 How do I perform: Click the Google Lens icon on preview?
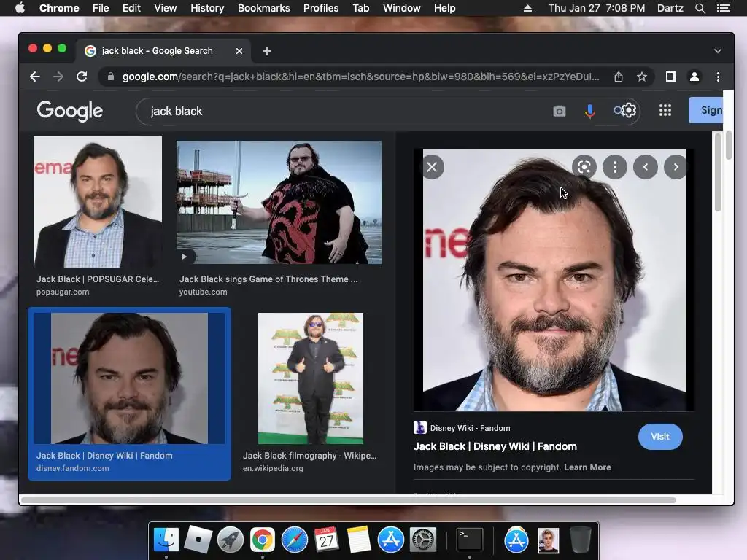tap(584, 167)
